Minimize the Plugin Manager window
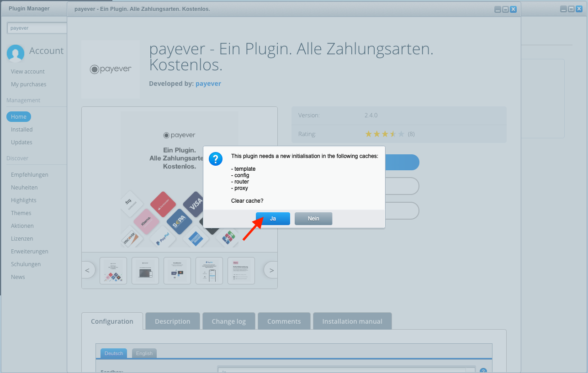Image resolution: width=588 pixels, height=373 pixels. pyautogui.click(x=564, y=9)
